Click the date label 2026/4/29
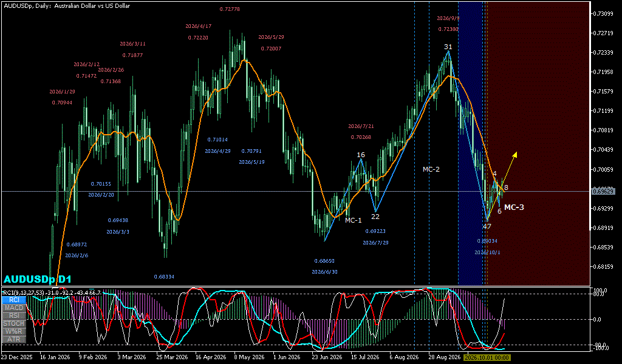This screenshot has height=364, width=622. [217, 151]
